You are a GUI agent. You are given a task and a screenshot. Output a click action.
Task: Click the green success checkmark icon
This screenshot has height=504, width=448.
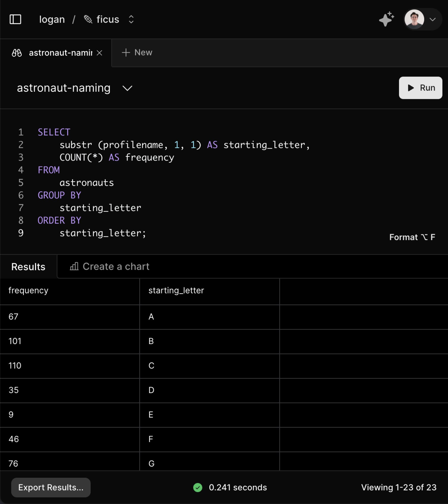198,487
